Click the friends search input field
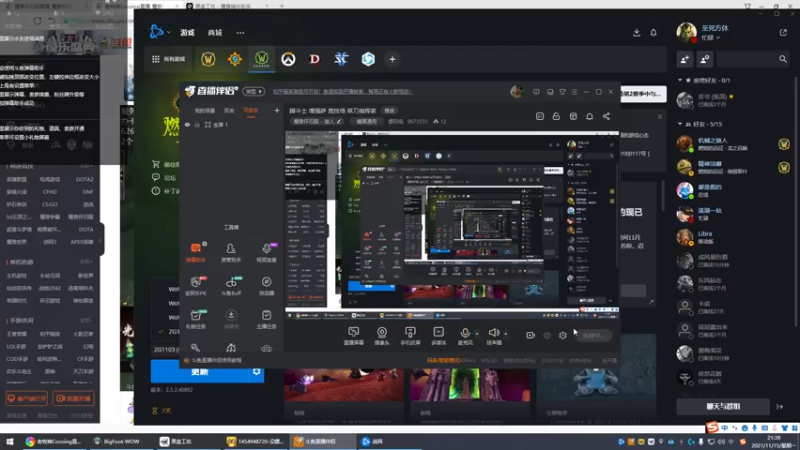This screenshot has height=450, width=800. tap(746, 59)
